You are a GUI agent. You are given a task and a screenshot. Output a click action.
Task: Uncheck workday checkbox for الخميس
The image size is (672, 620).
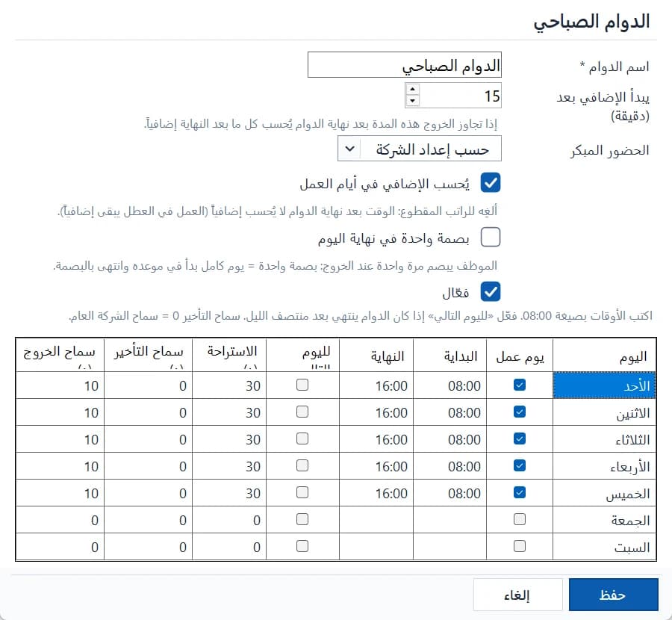pyautogui.click(x=520, y=492)
